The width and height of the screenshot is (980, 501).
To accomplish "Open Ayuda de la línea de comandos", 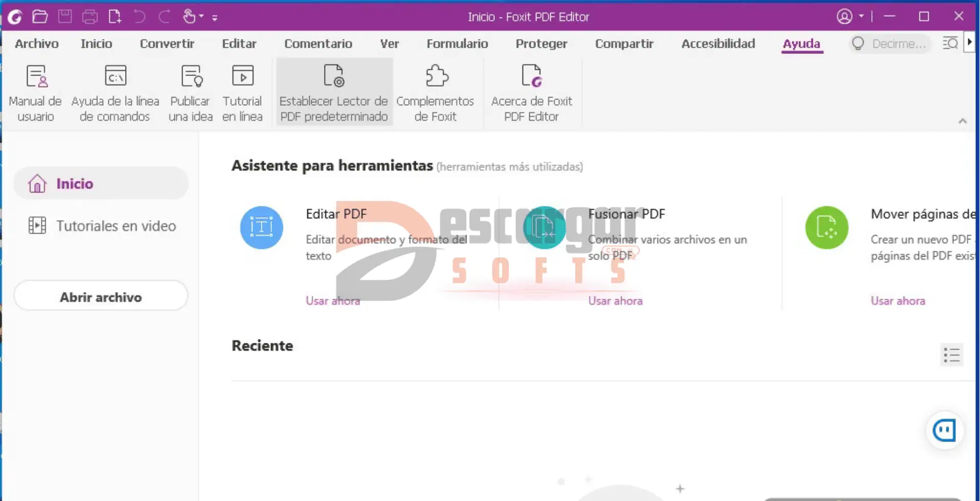I will pyautogui.click(x=115, y=93).
